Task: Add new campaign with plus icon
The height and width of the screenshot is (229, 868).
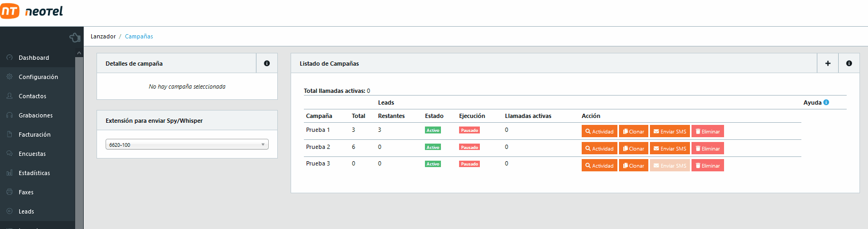Action: tap(827, 64)
